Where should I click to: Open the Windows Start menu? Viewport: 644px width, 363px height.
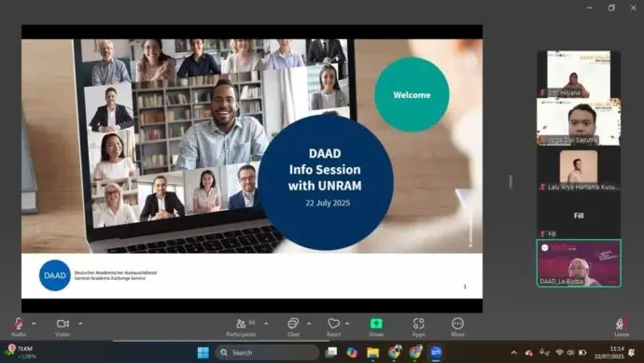tap(203, 353)
